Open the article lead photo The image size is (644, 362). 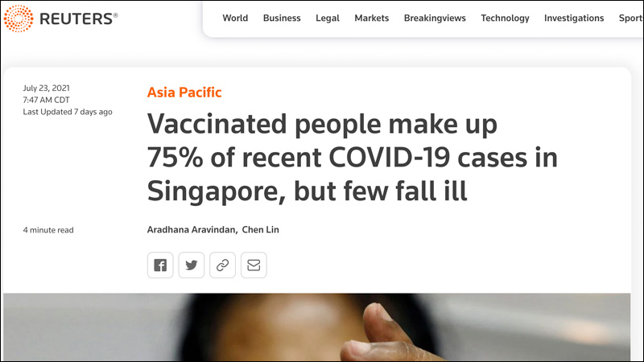(316, 327)
